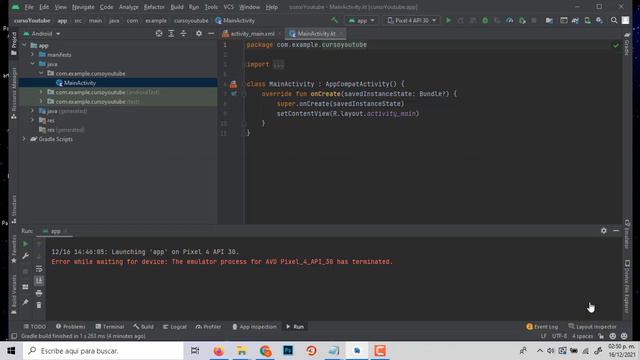
Task: Click the green inspection checkmark in editor
Action: pos(616,45)
